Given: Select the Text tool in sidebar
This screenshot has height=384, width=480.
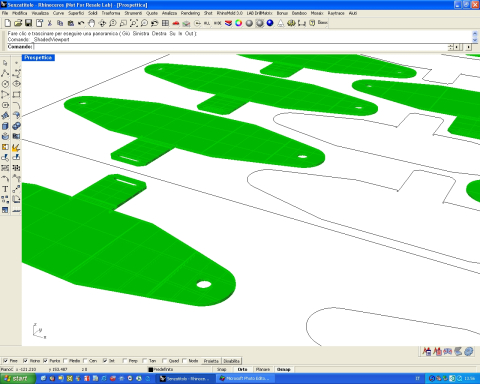Looking at the screenshot, I should [x=5, y=189].
